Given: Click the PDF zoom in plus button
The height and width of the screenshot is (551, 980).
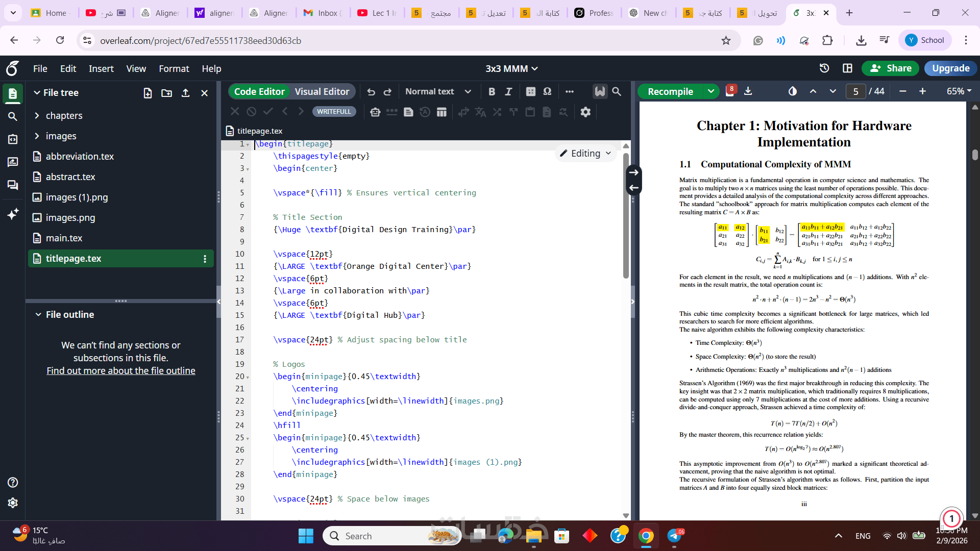Looking at the screenshot, I should click(x=922, y=91).
